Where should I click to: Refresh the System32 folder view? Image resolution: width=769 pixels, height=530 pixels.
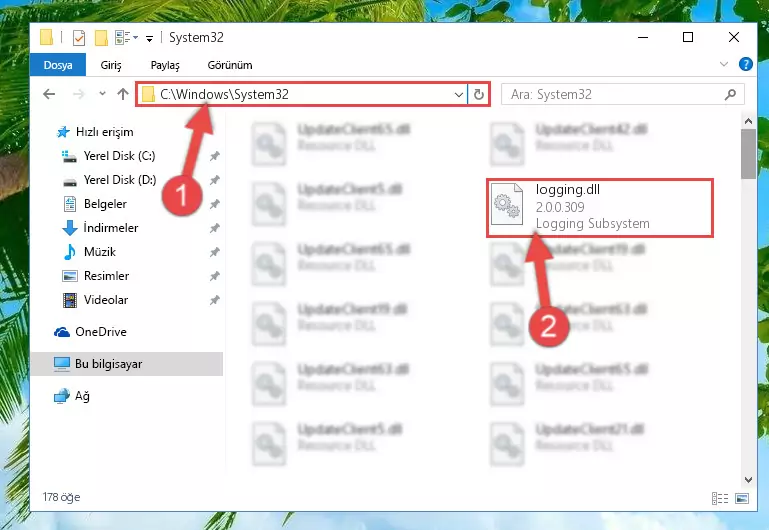click(479, 94)
